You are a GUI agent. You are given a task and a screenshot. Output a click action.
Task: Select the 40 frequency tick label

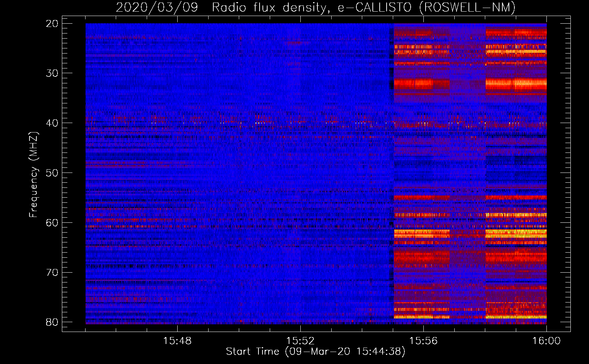(52, 123)
